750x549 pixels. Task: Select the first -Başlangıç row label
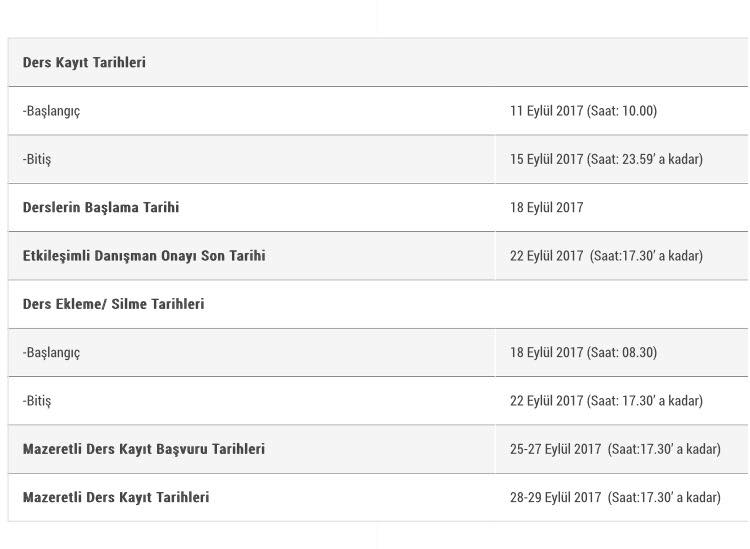point(51,111)
